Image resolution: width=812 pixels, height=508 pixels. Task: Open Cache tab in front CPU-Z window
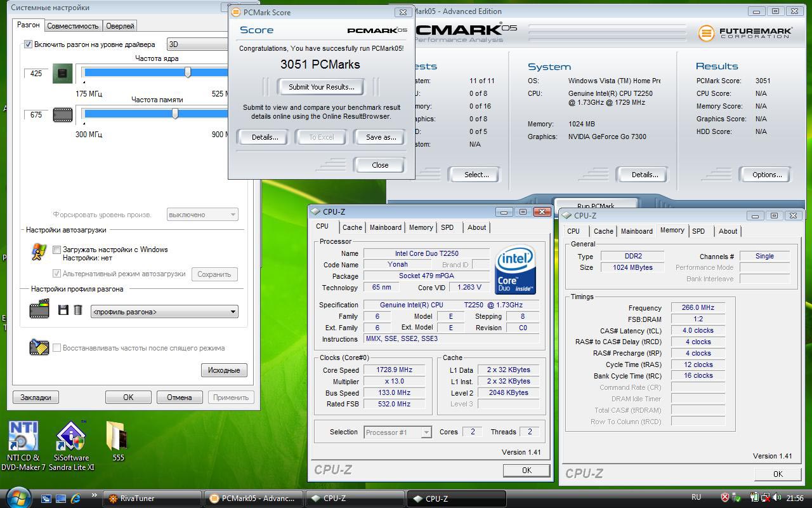point(352,227)
